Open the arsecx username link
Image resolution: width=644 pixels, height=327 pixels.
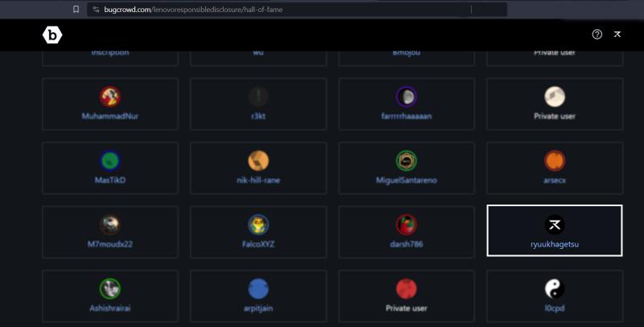[x=555, y=180]
